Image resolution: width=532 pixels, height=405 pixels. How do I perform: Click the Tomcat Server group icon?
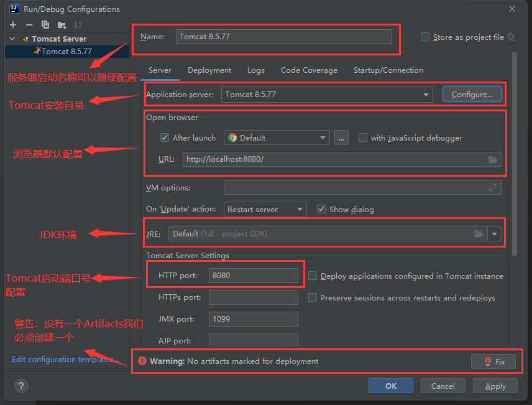pyautogui.click(x=25, y=39)
